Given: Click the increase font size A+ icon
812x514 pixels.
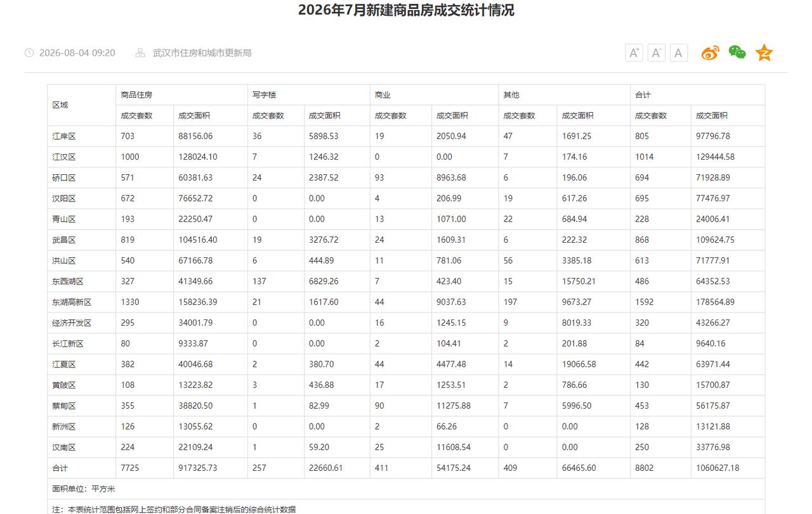Looking at the screenshot, I should tap(634, 53).
